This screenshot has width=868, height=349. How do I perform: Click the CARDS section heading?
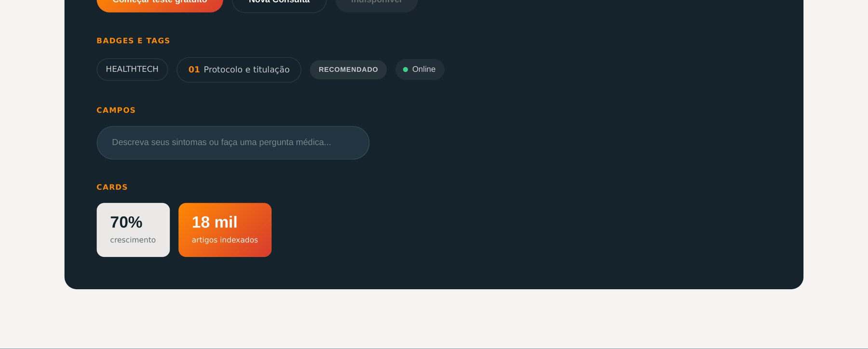pos(112,187)
